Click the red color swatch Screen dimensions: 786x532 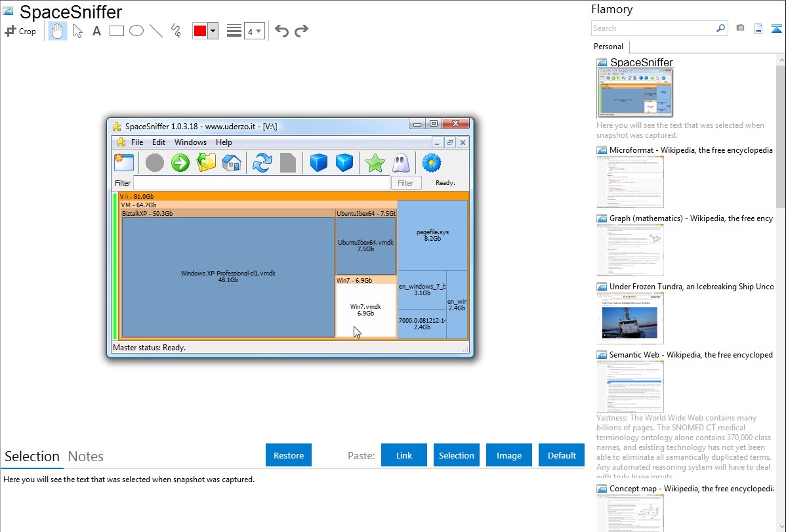(x=200, y=31)
